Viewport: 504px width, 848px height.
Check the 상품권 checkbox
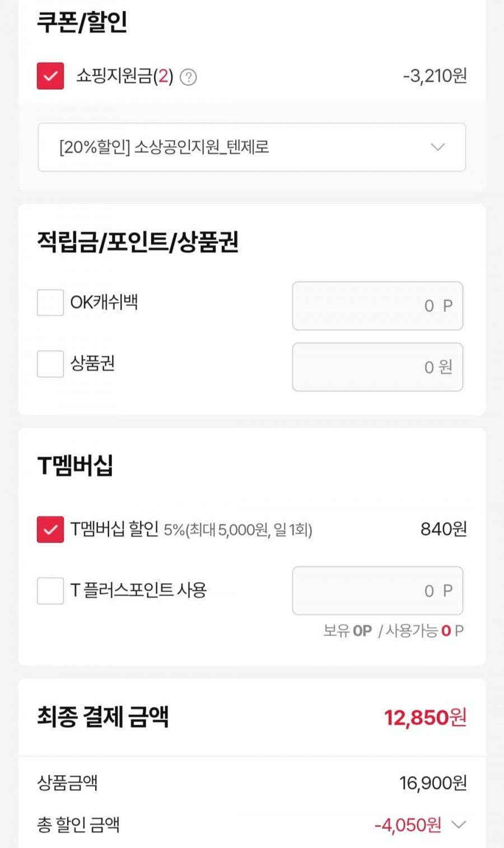pos(50,364)
